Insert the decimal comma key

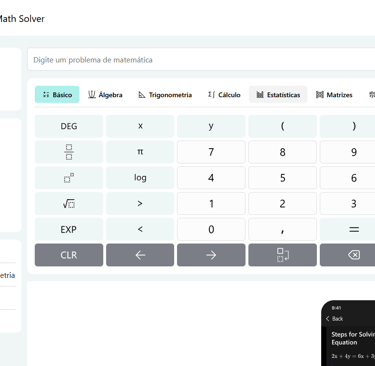[282, 229]
